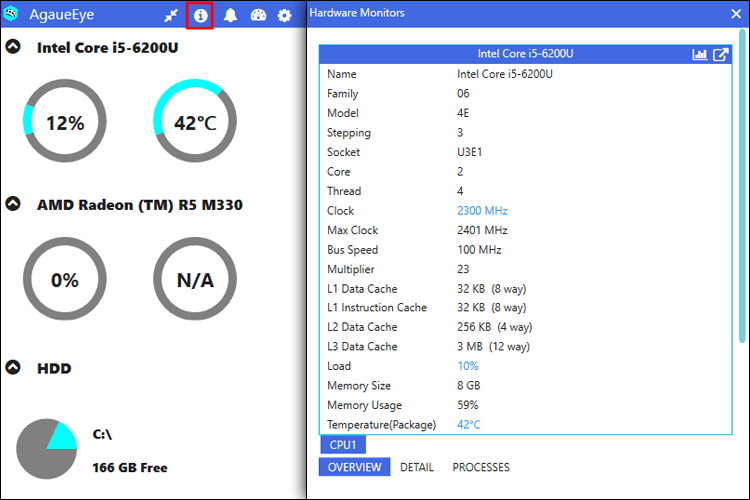This screenshot has width=750, height=500.
Task: Click the 2300 MHz clock value
Action: tap(482, 211)
